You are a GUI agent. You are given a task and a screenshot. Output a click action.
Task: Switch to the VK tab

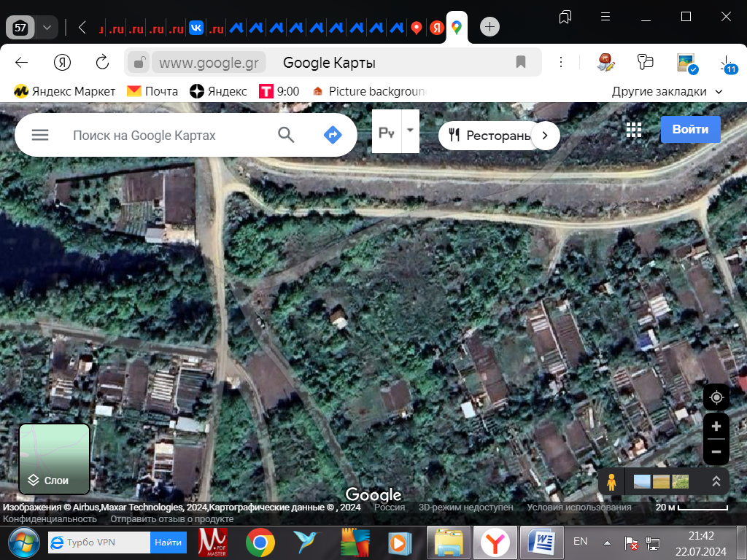click(196, 28)
